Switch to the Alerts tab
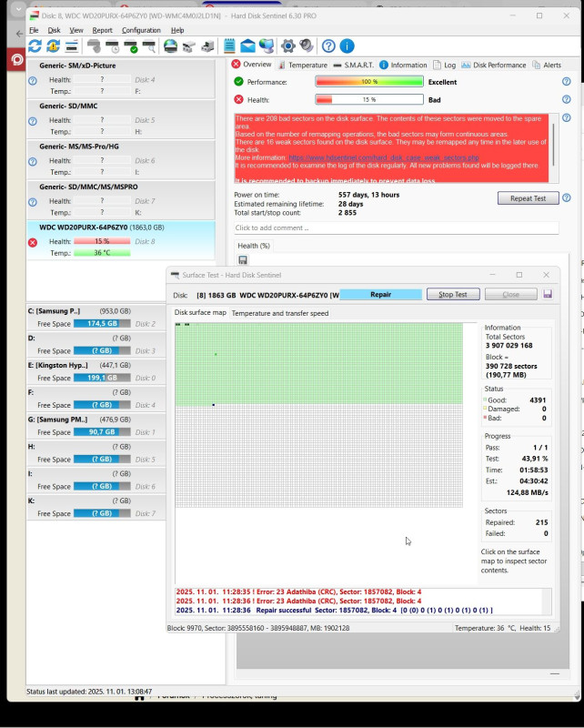This screenshot has width=584, height=728. tap(547, 65)
